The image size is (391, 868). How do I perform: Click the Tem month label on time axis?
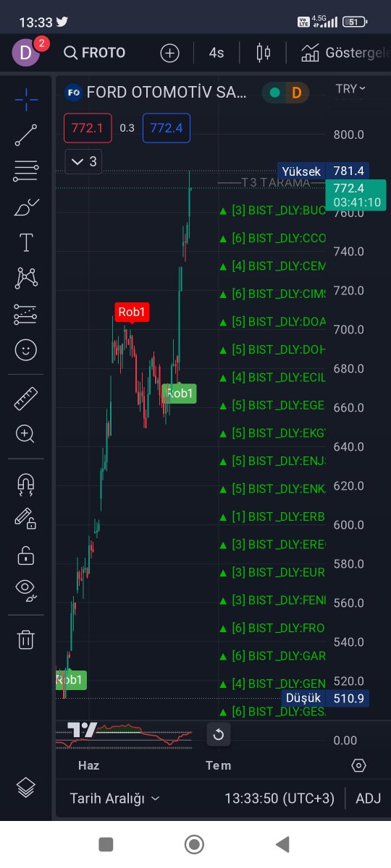(218, 765)
